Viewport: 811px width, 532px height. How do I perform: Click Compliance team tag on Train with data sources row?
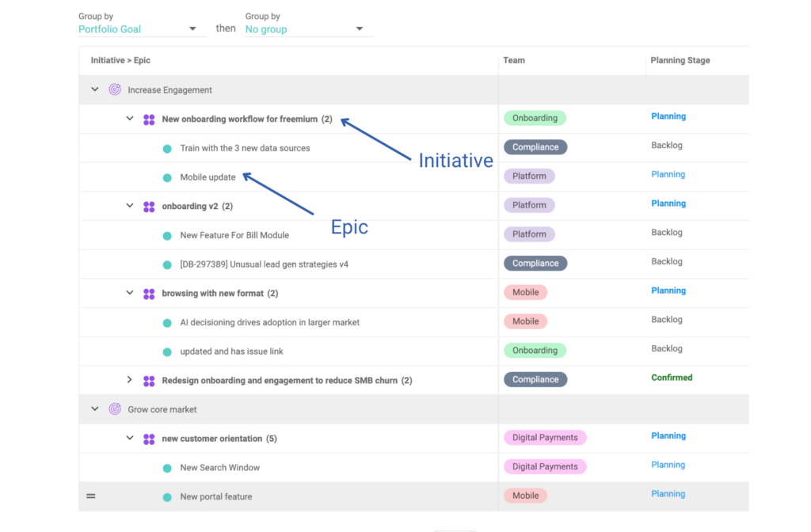point(535,146)
